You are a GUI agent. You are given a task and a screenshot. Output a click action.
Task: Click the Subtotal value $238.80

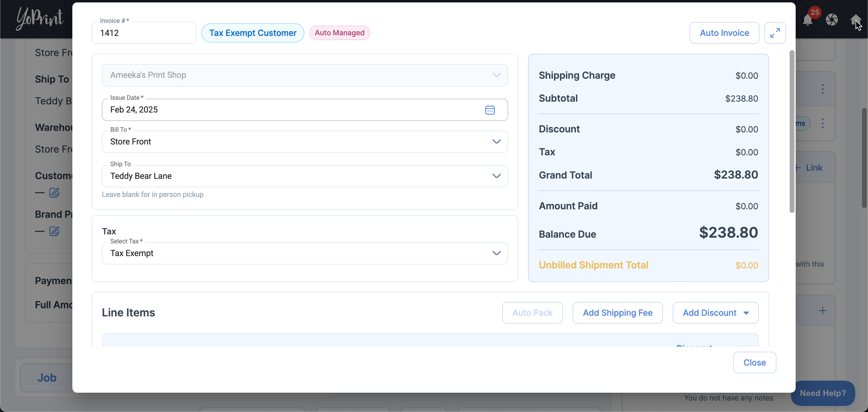[741, 98]
